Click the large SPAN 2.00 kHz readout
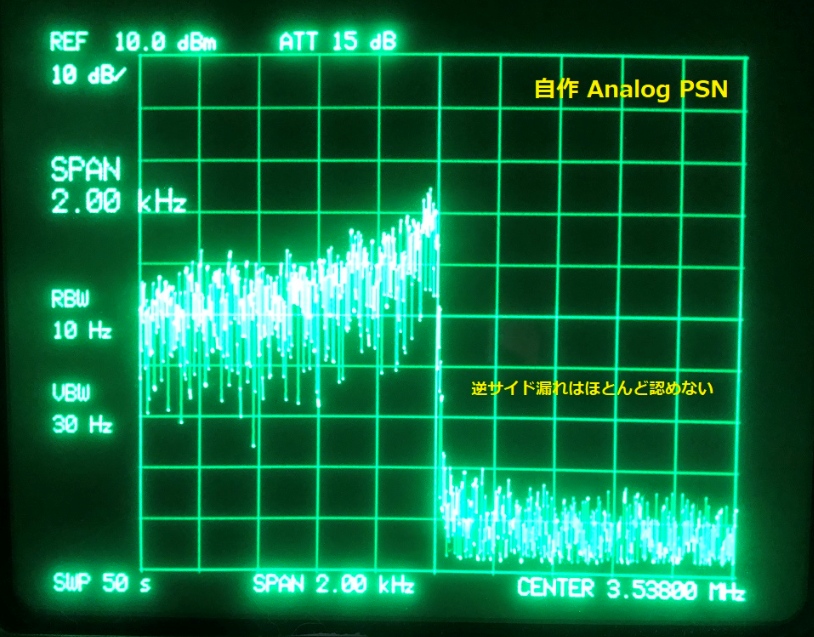 tap(118, 185)
